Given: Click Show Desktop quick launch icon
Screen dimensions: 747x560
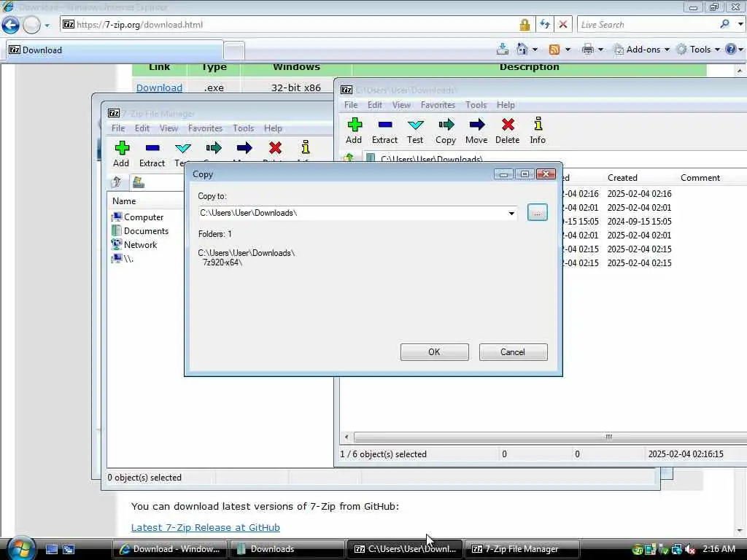Looking at the screenshot, I should (52, 549).
